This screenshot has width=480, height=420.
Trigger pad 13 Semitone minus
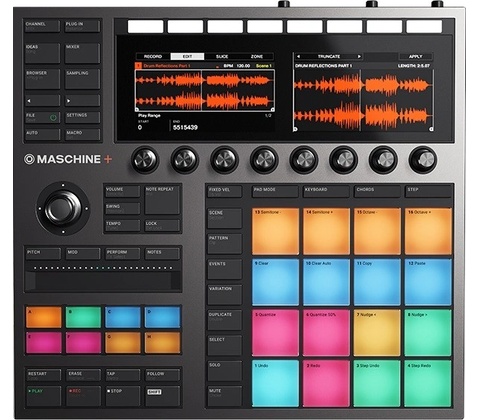(275, 231)
